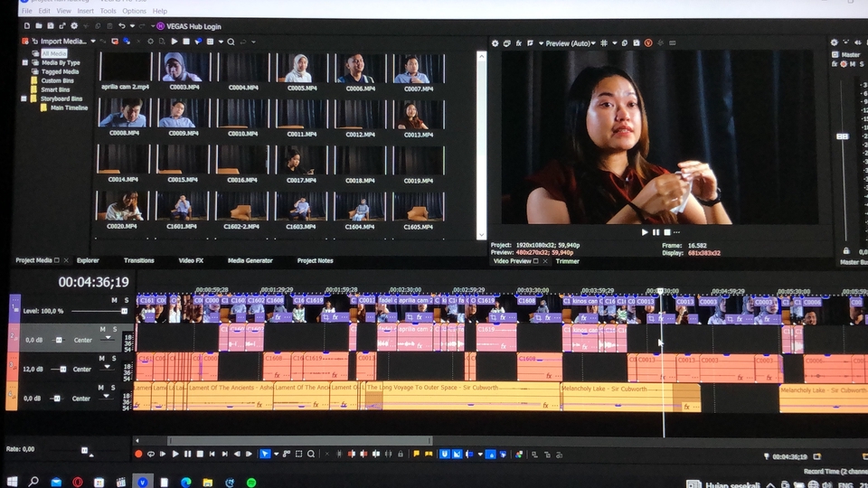Screen dimensions: 868x488
Task: Save the project with the floppy disk icon
Action: click(x=51, y=26)
